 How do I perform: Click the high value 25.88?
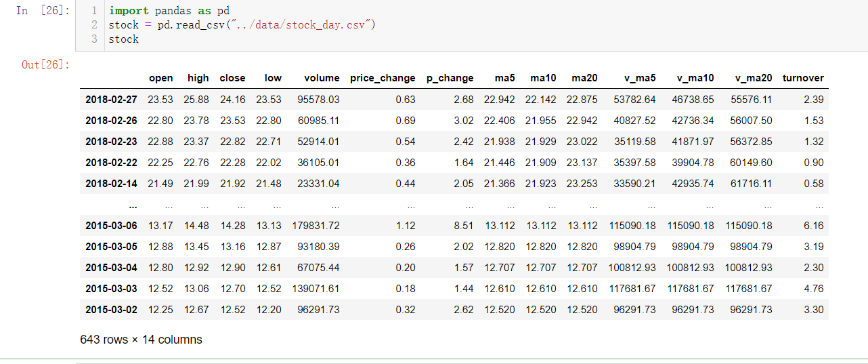tap(196, 100)
